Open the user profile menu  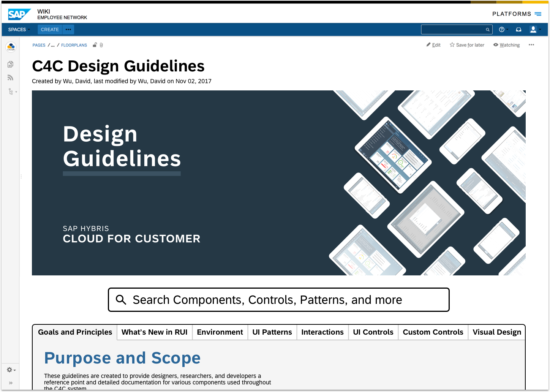[535, 29]
